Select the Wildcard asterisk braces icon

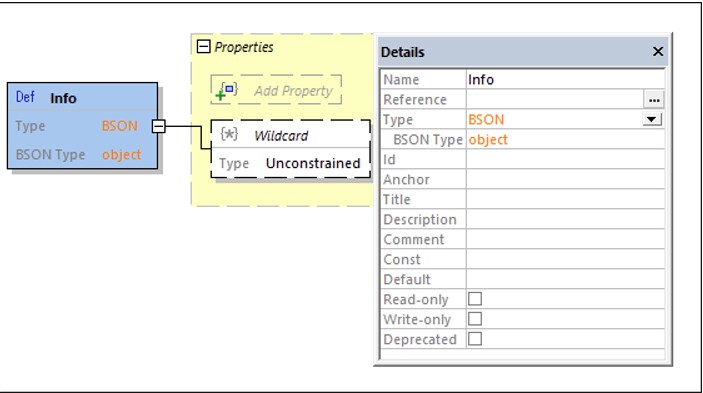click(x=229, y=134)
